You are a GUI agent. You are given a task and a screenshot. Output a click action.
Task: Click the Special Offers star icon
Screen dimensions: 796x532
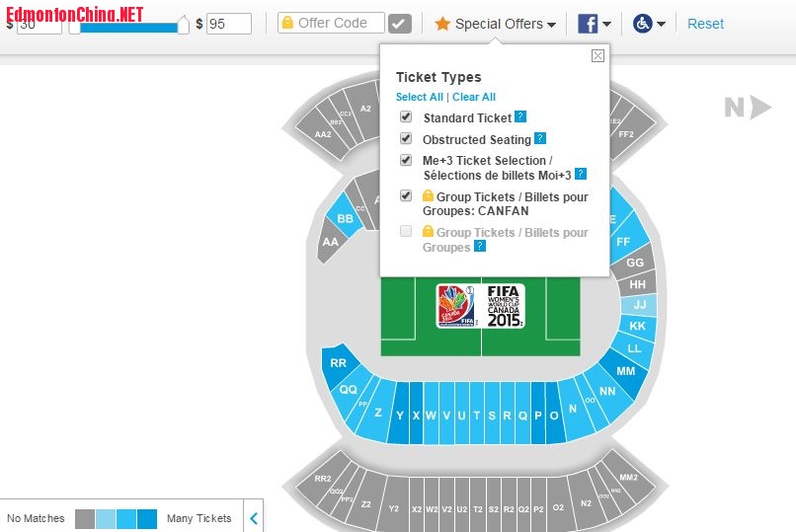(x=442, y=24)
